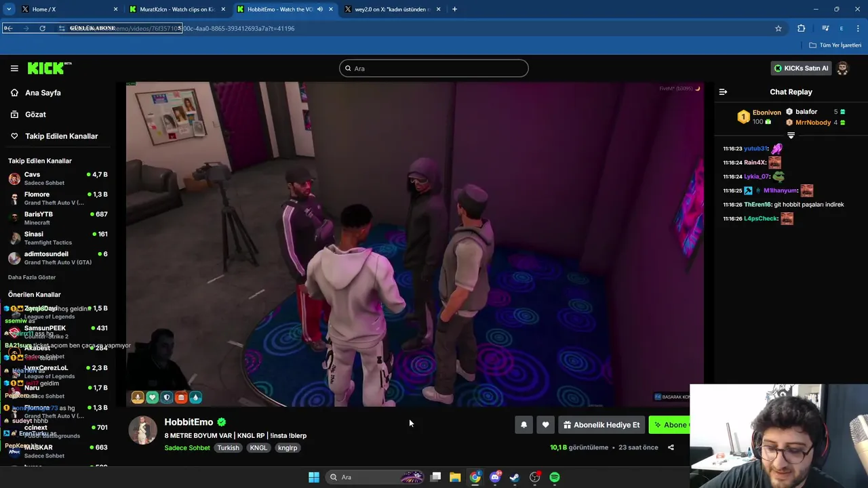868x488 pixels.
Task: Click KICKs Satın Al button
Action: click(x=801, y=68)
